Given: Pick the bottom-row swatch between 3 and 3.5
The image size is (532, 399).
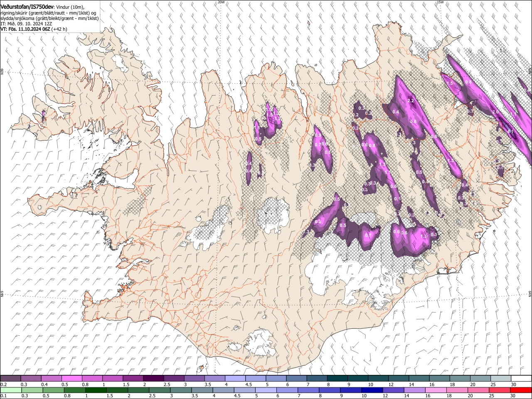Looking at the screenshot, I should (181, 390).
